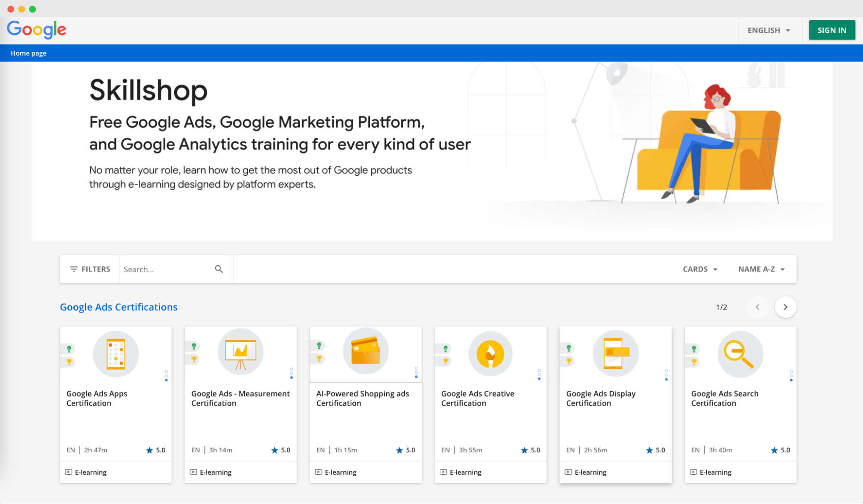Image resolution: width=863 pixels, height=504 pixels.
Task: Click the star rating on Search Certification card
Action: point(781,450)
